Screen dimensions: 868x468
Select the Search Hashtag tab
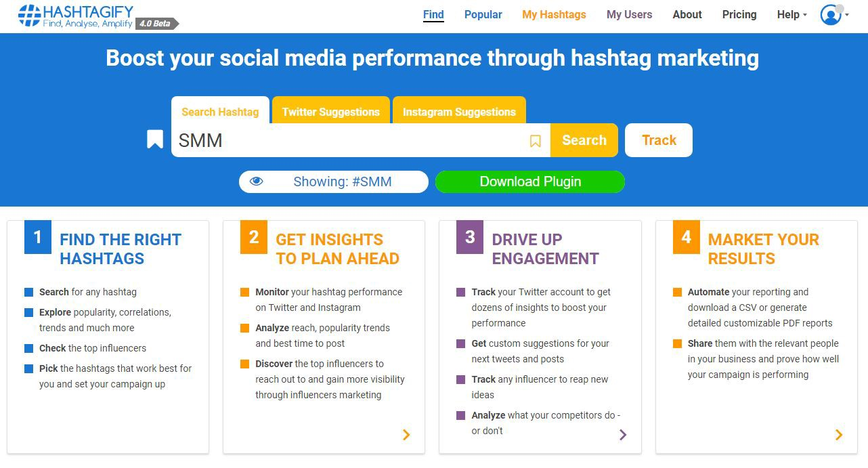[x=220, y=112]
